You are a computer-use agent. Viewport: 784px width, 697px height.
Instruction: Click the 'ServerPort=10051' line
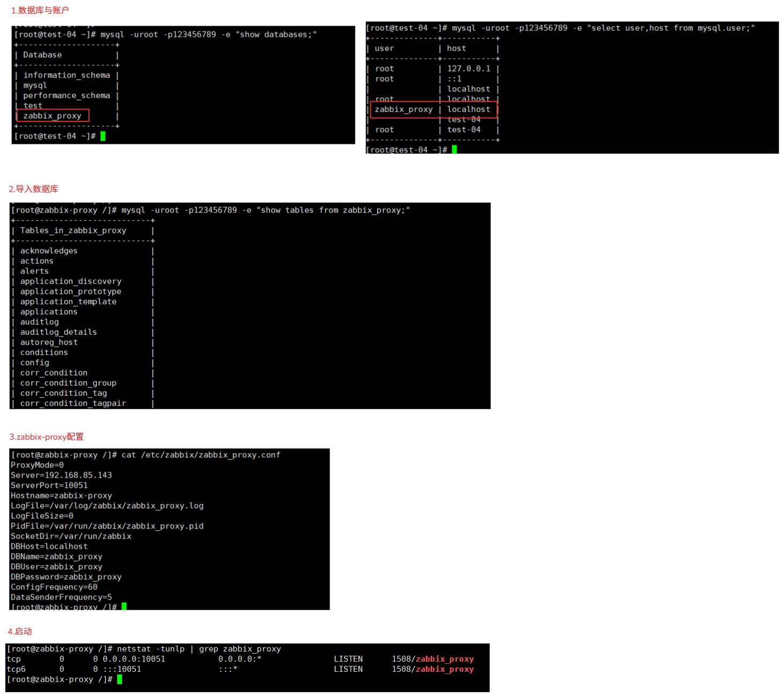pos(49,485)
